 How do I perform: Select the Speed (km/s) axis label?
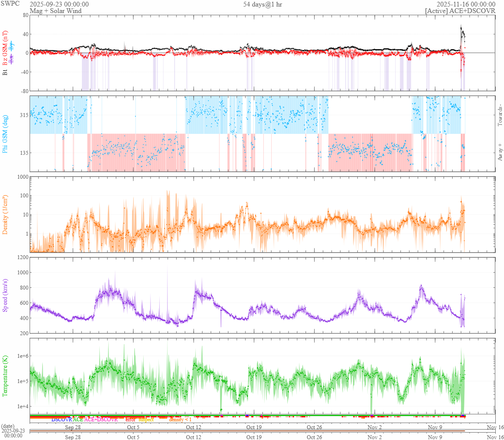[5, 296]
